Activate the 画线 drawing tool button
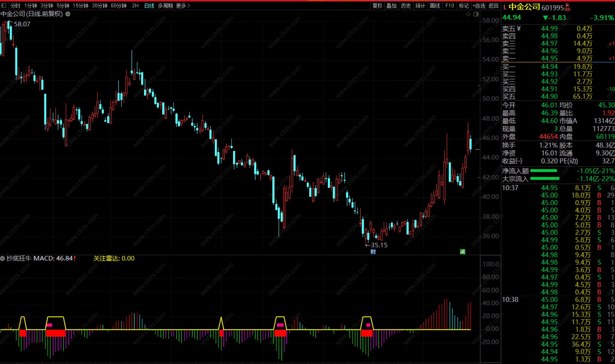Screen dimensions: 615x364 (435, 6)
